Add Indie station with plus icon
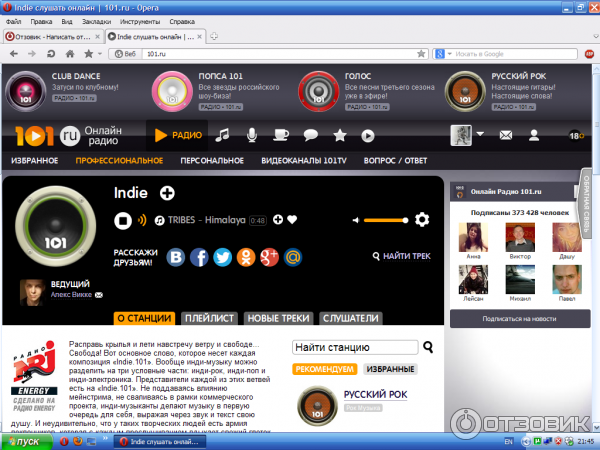 click(x=167, y=192)
